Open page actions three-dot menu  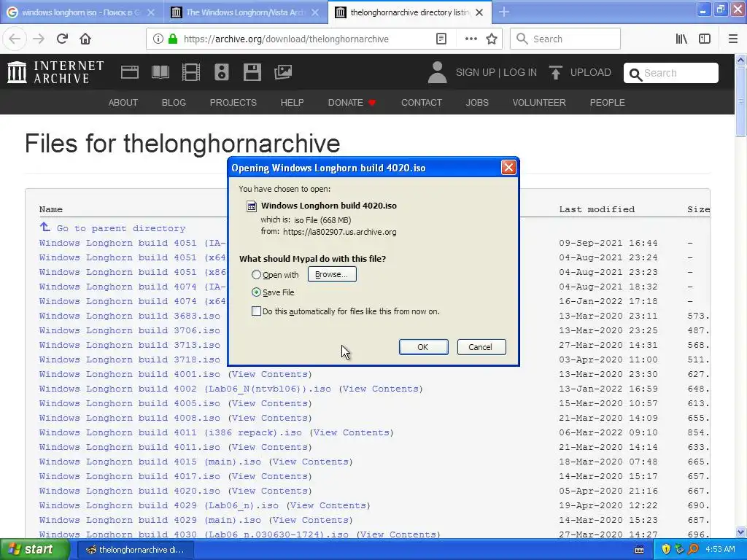[x=471, y=39]
